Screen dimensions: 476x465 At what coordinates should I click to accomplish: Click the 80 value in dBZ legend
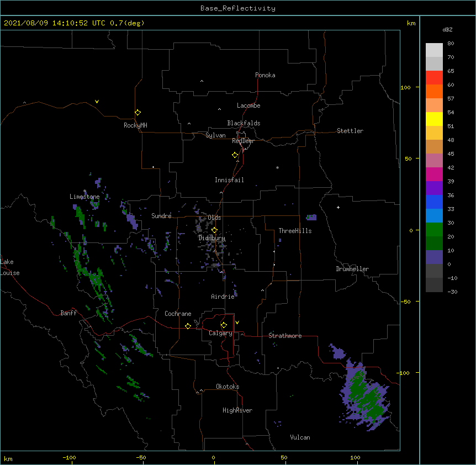451,44
